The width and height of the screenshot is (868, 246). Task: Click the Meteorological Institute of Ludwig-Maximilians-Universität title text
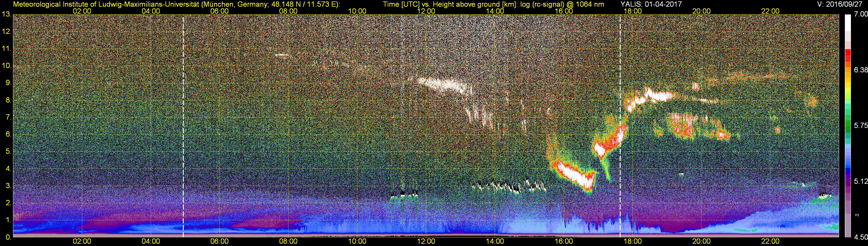(x=176, y=4)
